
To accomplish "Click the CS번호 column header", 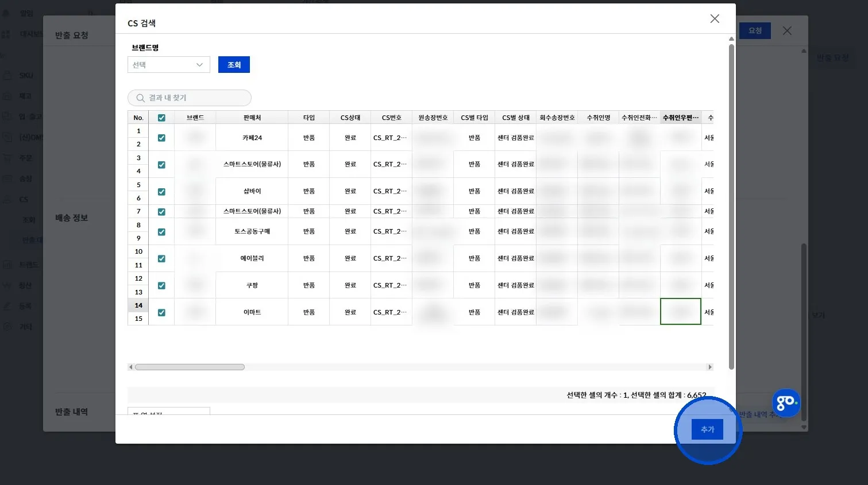I will point(392,118).
